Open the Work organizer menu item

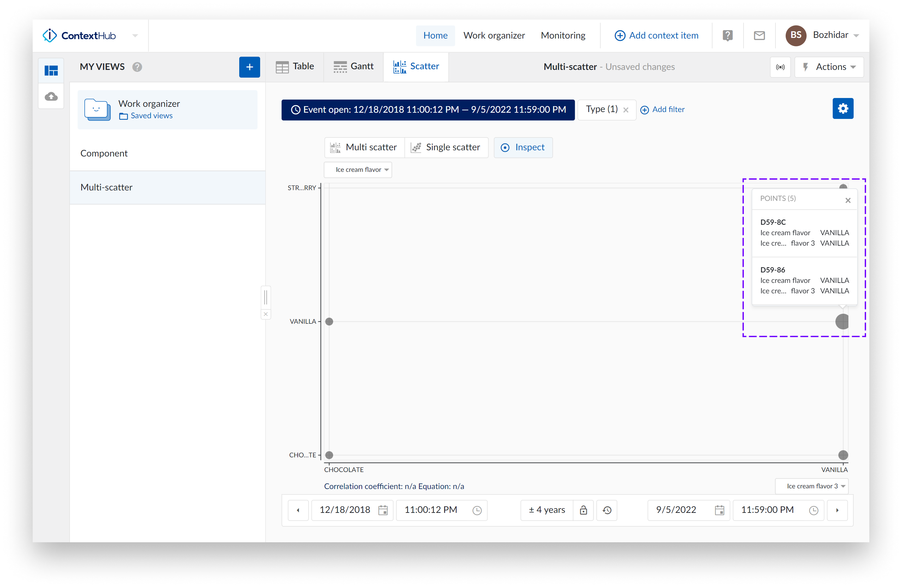pyautogui.click(x=494, y=36)
